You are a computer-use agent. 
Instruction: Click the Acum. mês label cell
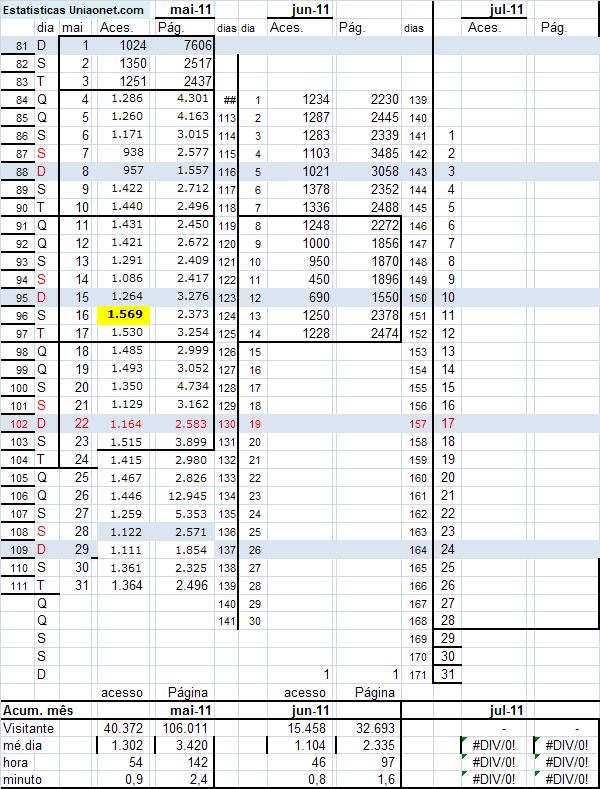tap(40, 709)
